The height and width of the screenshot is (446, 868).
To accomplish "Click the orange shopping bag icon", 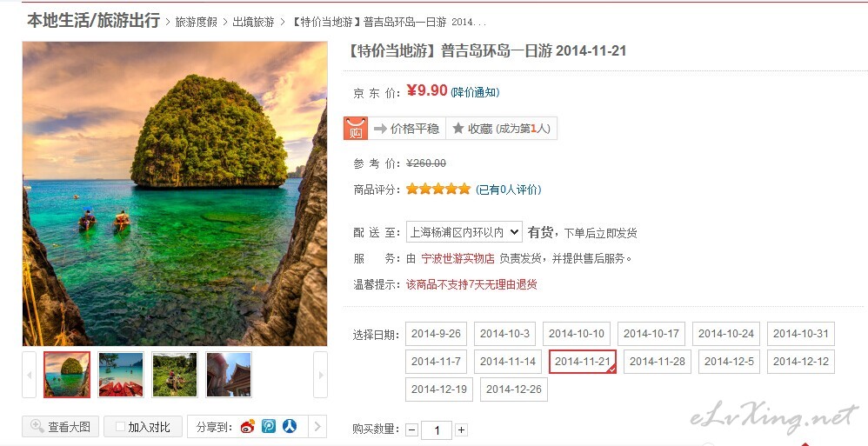I will click(356, 129).
